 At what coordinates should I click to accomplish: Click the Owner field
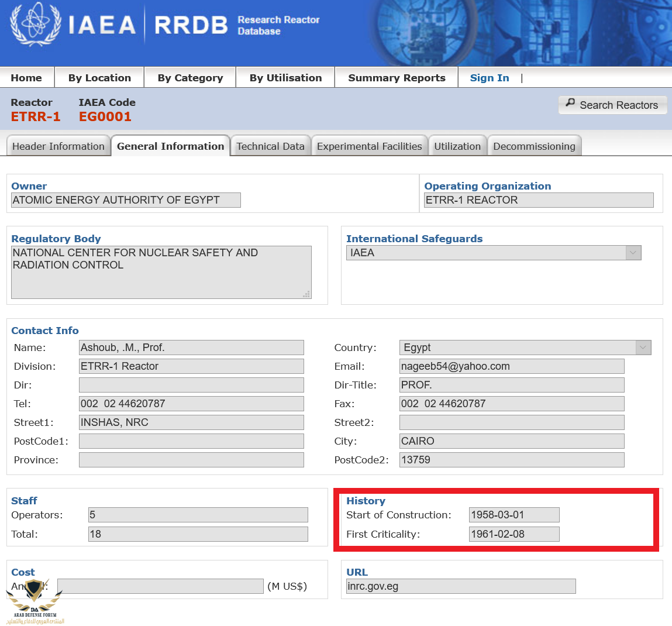pyautogui.click(x=126, y=200)
